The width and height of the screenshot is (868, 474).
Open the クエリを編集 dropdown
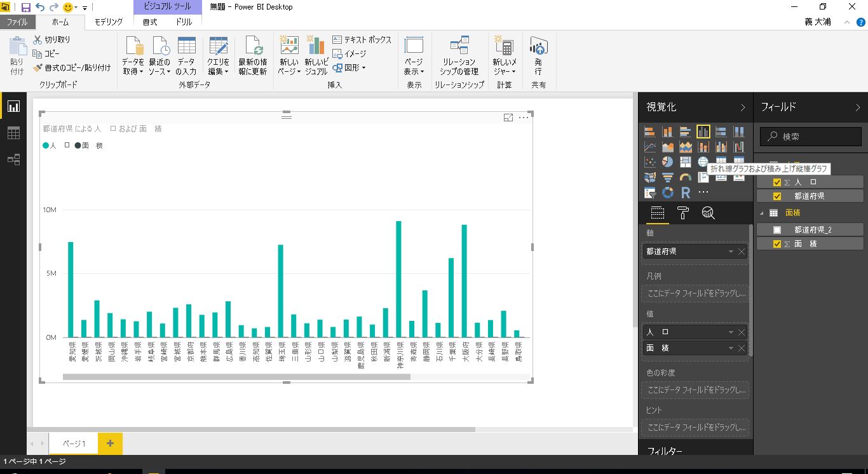click(218, 56)
